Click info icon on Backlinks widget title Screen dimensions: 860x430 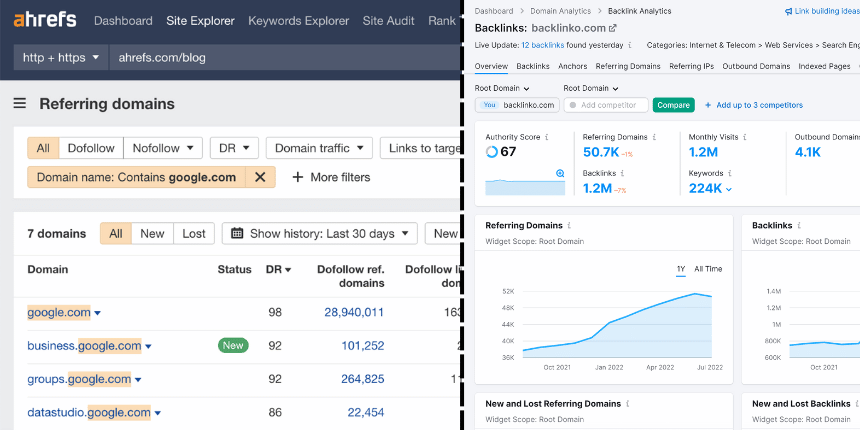(799, 225)
